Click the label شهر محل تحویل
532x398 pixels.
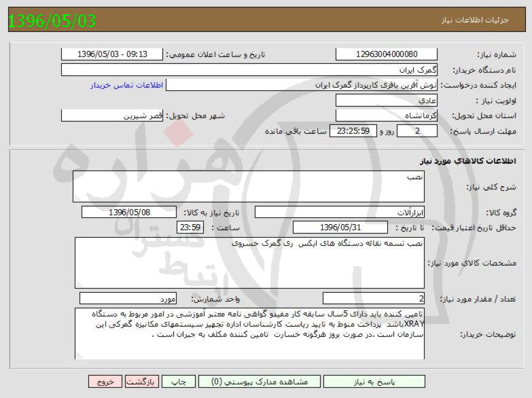pyautogui.click(x=195, y=116)
